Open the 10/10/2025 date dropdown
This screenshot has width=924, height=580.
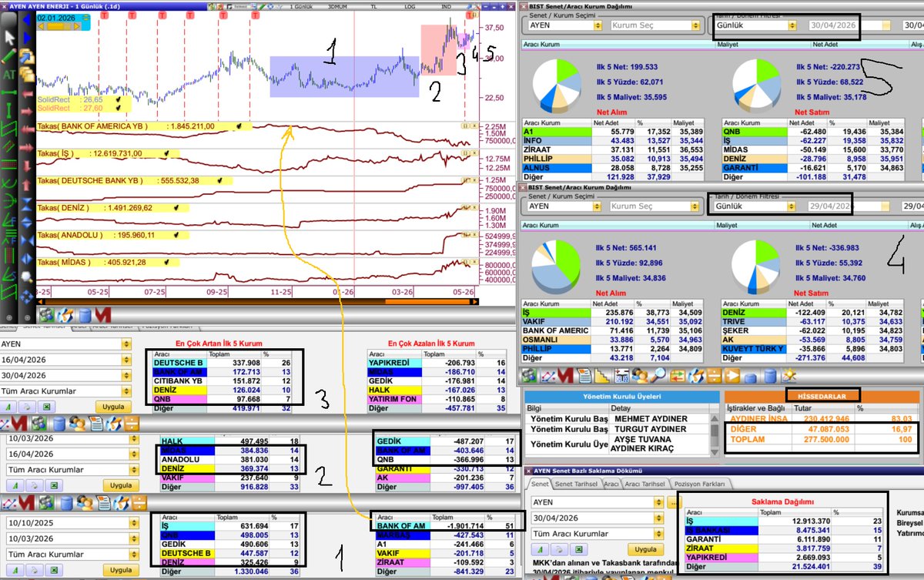coord(133,523)
